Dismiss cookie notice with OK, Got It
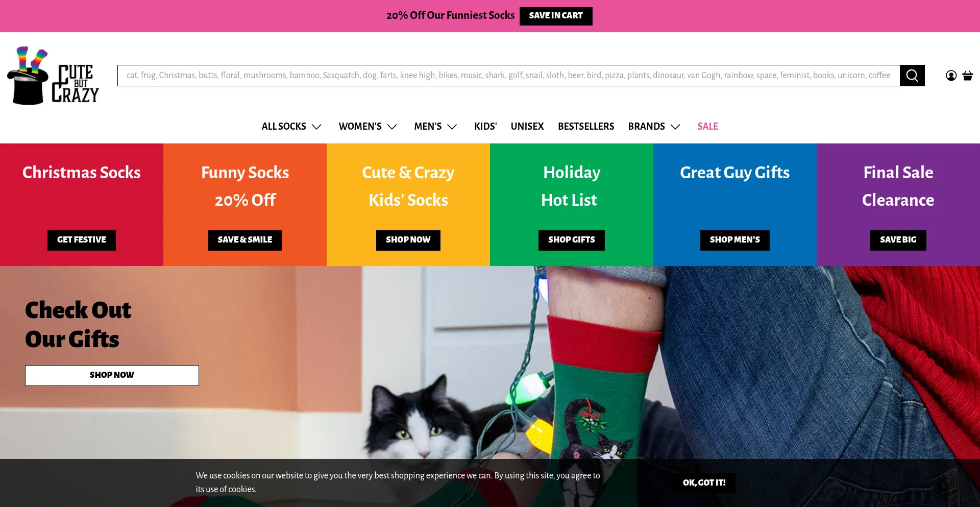The image size is (980, 507). coord(704,483)
